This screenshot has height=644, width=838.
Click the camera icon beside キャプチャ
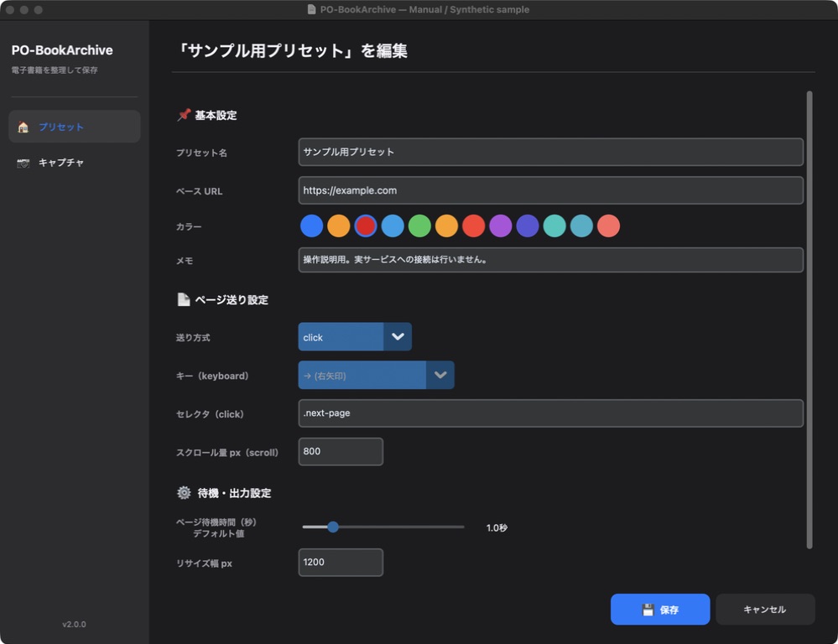tap(23, 163)
